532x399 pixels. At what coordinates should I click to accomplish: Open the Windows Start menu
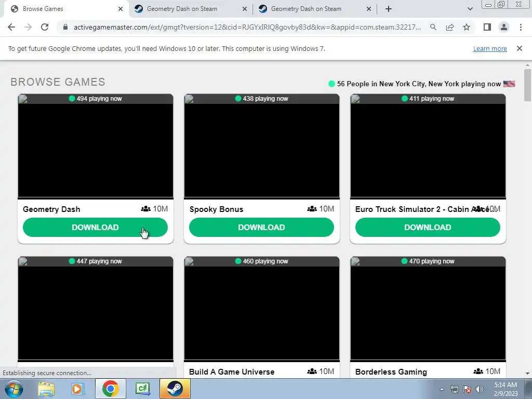(14, 389)
